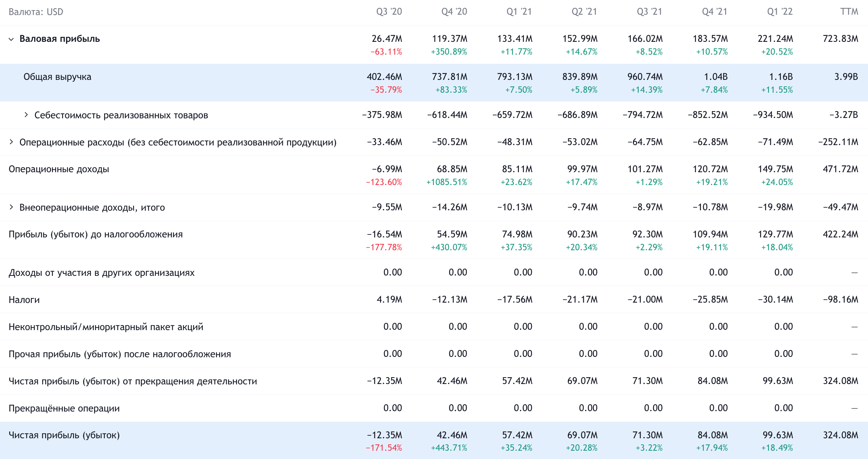
Task: Click cost of goods value −375.98M
Action: pyautogui.click(x=382, y=115)
